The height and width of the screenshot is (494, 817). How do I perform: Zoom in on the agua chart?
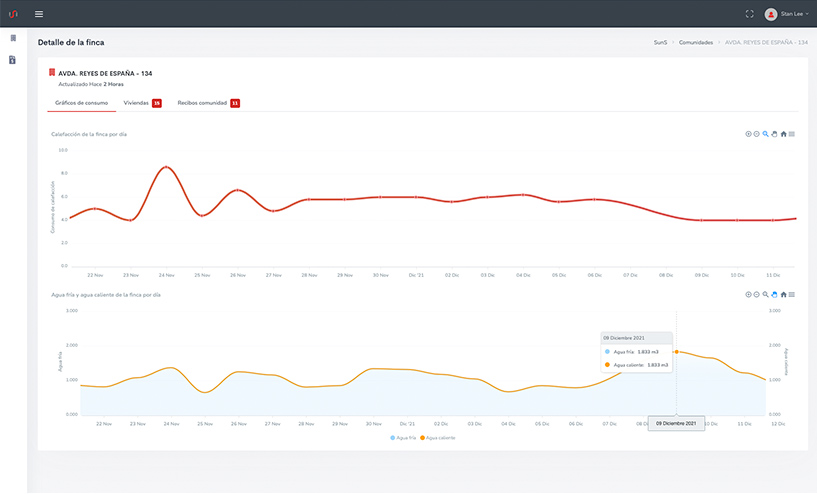click(748, 294)
